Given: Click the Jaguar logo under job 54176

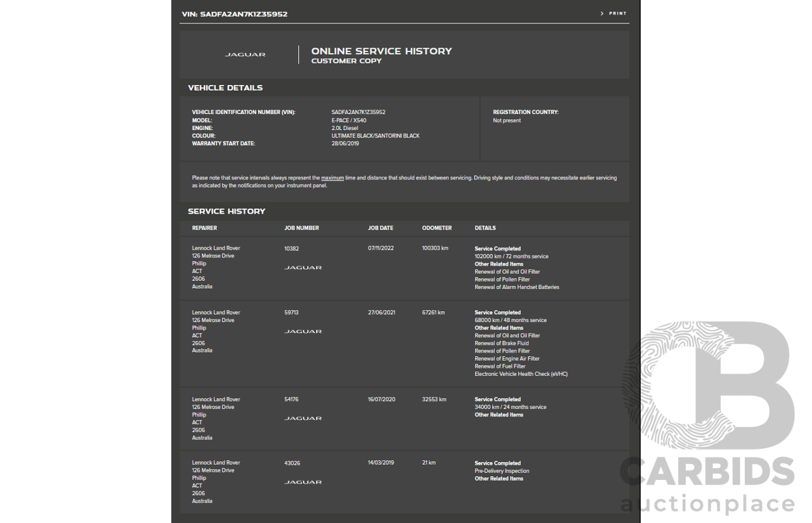Looking at the screenshot, I should click(303, 418).
